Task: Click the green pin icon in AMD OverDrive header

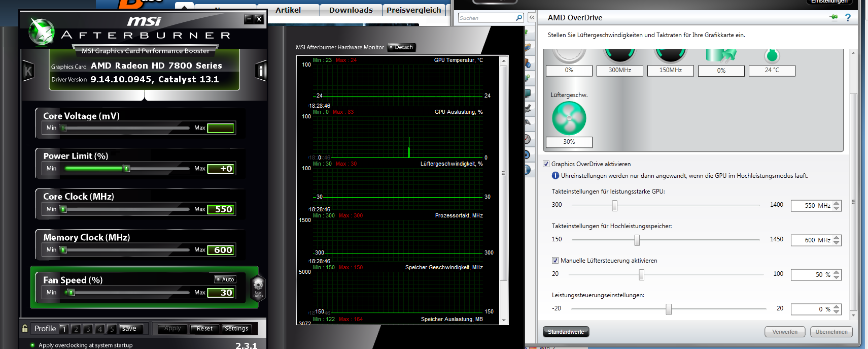Action: click(833, 17)
